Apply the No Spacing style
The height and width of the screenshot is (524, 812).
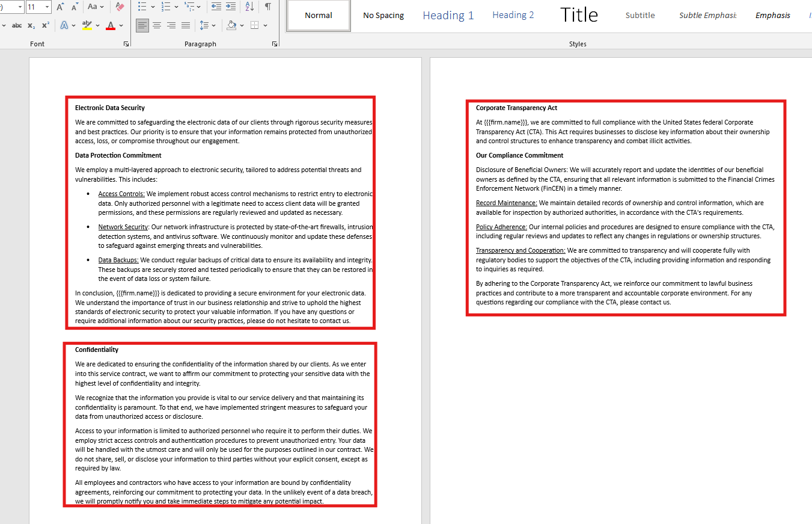(x=383, y=15)
